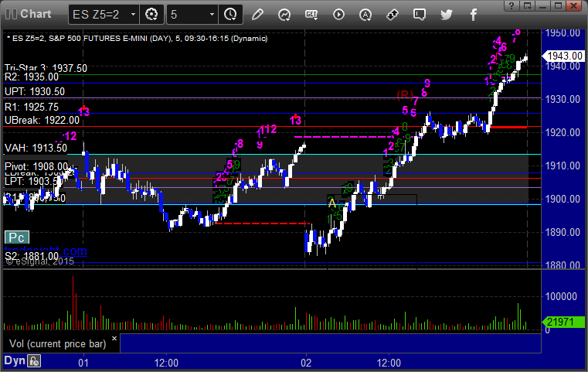Open the speech bubble comment icon
Screen dimensions: 588x372
coord(420,15)
